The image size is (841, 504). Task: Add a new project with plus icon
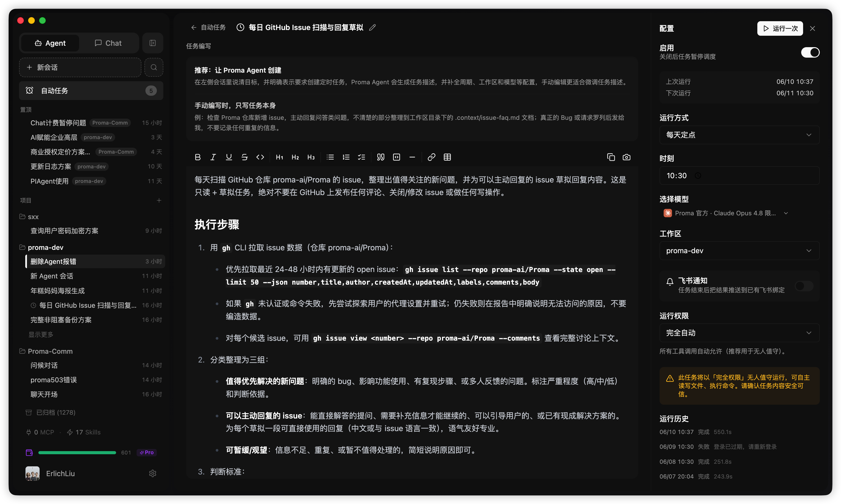pyautogui.click(x=159, y=200)
